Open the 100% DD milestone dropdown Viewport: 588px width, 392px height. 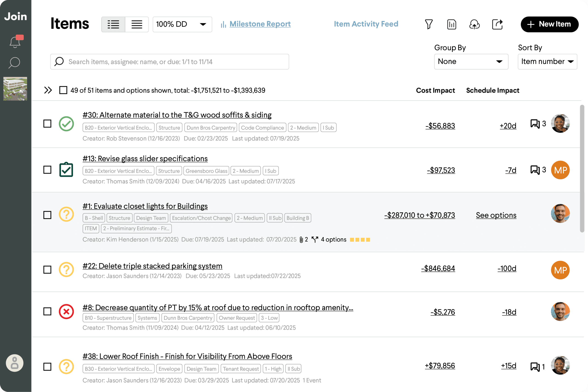coord(182,24)
